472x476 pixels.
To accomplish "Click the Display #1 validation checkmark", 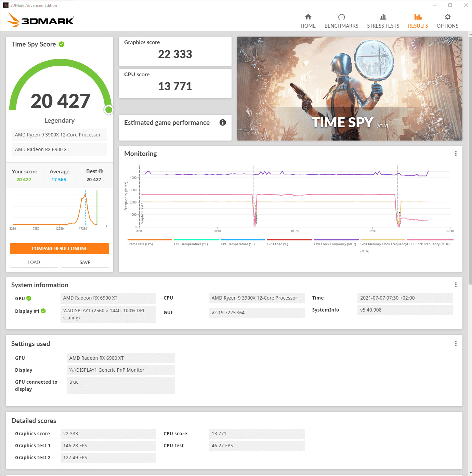I will (43, 311).
